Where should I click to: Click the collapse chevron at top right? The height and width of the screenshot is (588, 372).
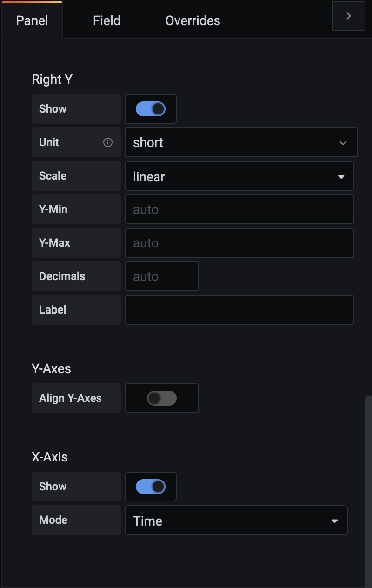[x=348, y=15]
